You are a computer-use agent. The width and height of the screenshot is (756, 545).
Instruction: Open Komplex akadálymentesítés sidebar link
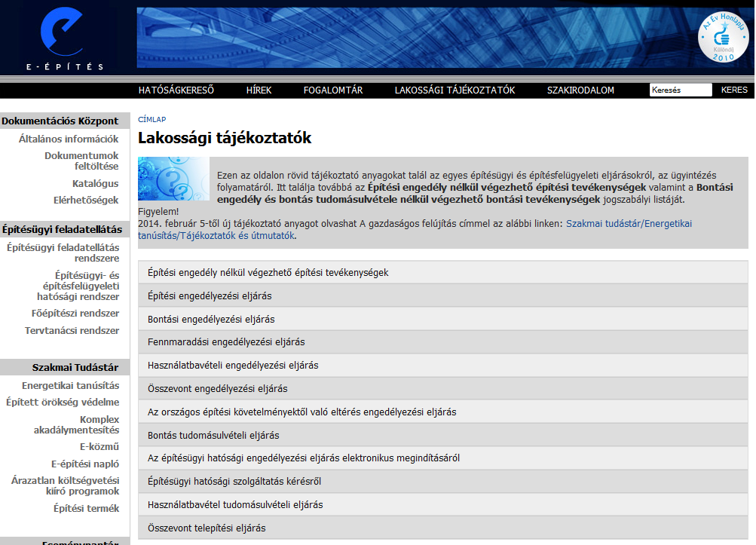76,425
